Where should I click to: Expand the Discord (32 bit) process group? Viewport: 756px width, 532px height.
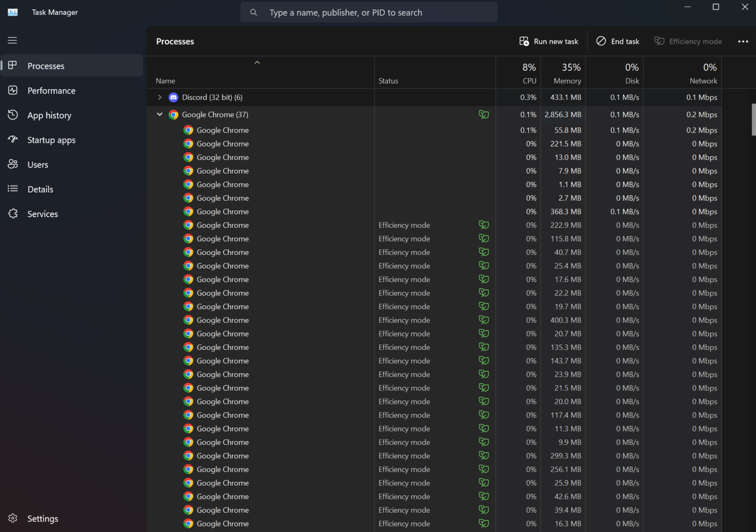159,97
